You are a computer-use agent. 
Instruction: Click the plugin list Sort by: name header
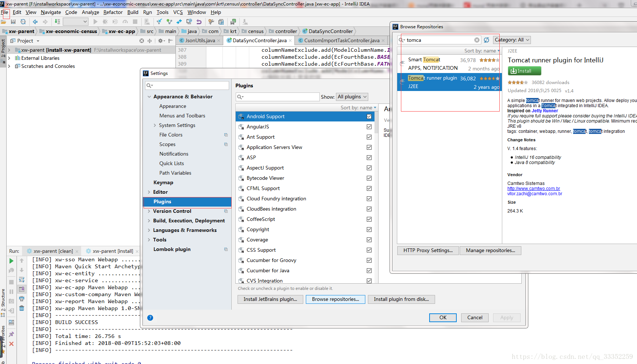tap(358, 108)
